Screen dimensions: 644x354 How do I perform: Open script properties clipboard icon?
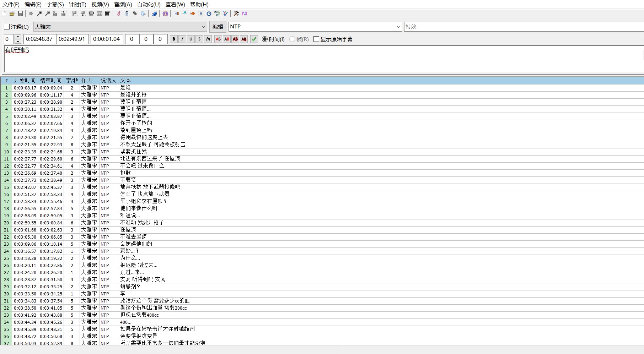[127, 13]
